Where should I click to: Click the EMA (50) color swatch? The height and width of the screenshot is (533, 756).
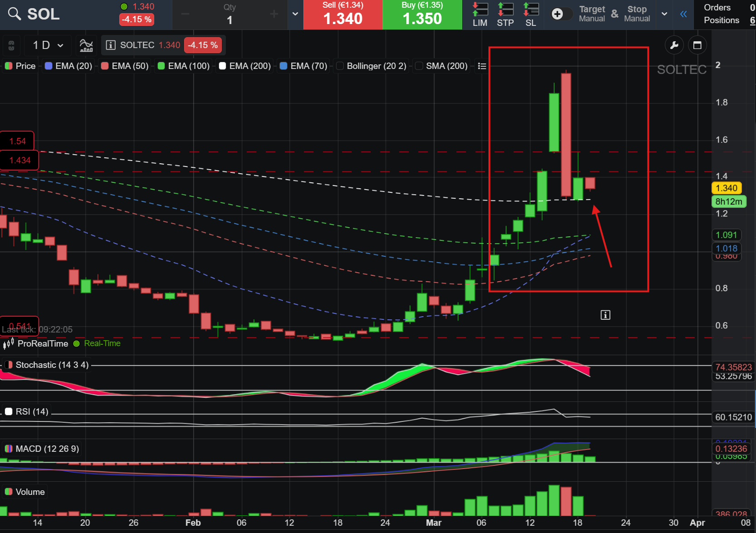105,66
